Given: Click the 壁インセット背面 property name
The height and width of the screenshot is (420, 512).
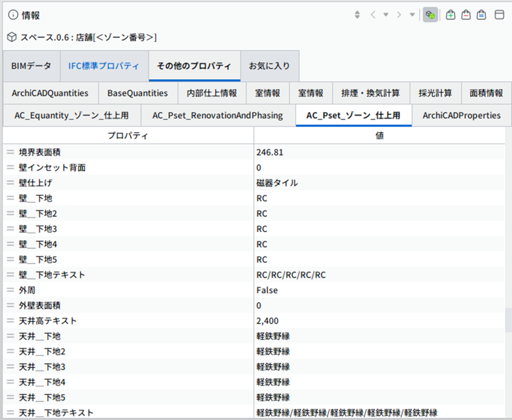Looking at the screenshot, I should [x=52, y=168].
